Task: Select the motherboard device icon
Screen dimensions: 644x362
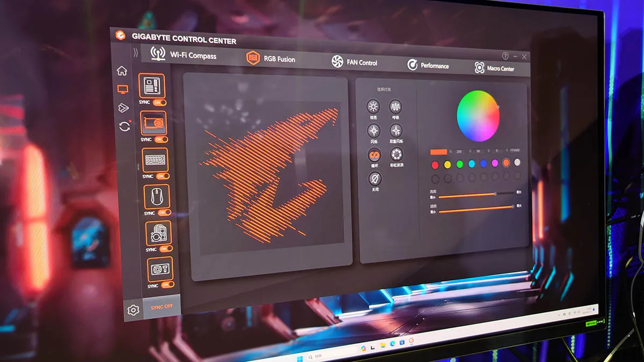Action: [x=152, y=86]
